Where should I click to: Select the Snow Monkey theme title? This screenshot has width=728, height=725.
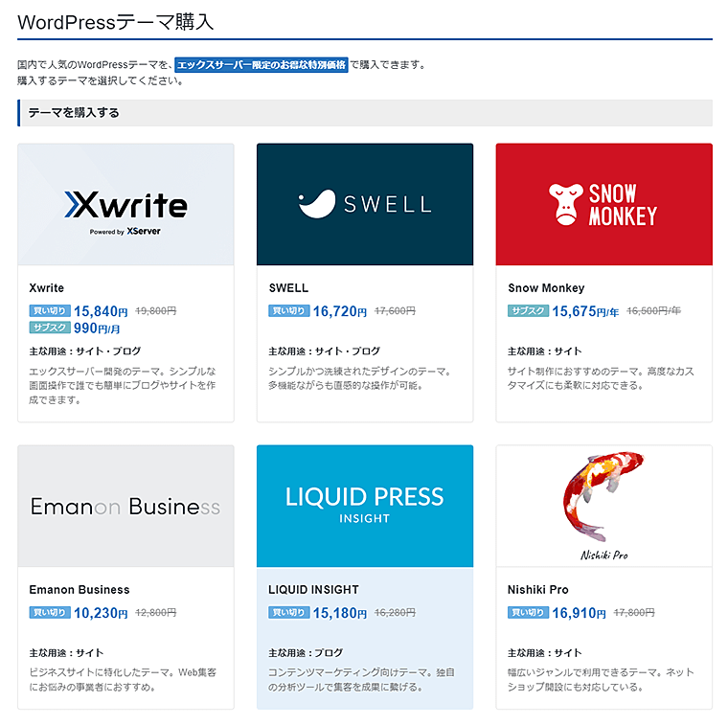coord(546,287)
